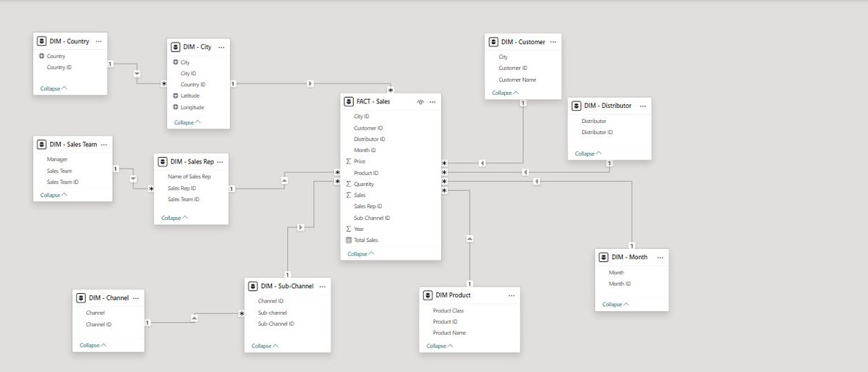
Task: Collapse the FACT - Sales table
Action: (361, 254)
